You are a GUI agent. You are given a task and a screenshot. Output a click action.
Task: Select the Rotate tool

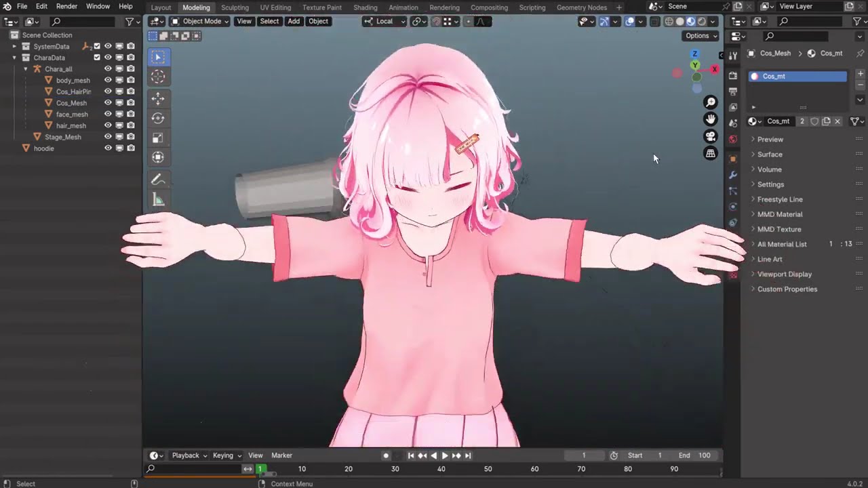(x=158, y=118)
